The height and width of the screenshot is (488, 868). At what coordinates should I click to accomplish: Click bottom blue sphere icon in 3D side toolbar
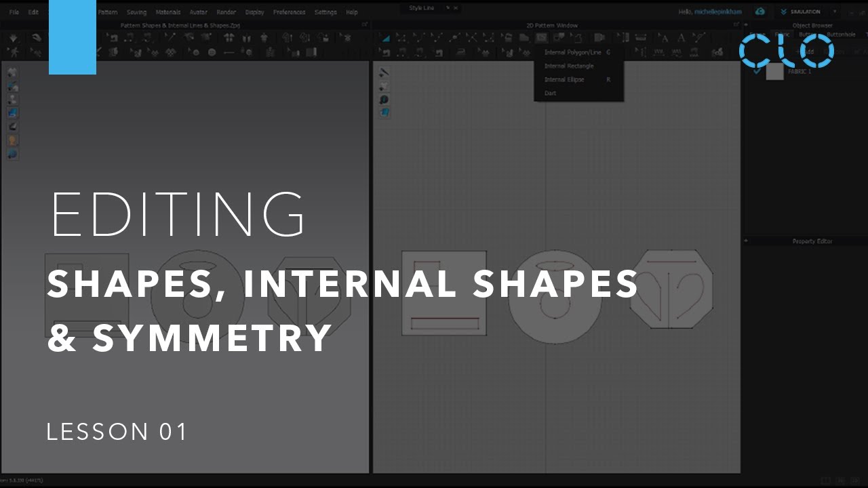pos(12,154)
